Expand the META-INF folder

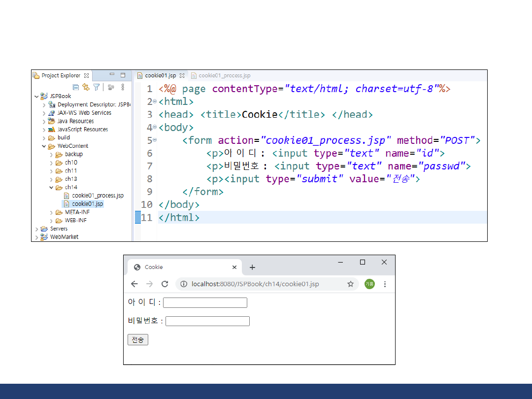pyautogui.click(x=52, y=213)
